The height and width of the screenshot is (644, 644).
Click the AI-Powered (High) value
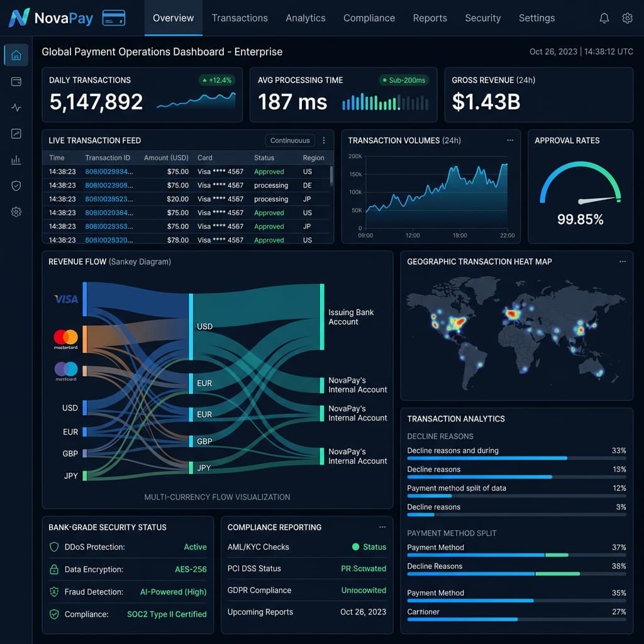pyautogui.click(x=174, y=592)
